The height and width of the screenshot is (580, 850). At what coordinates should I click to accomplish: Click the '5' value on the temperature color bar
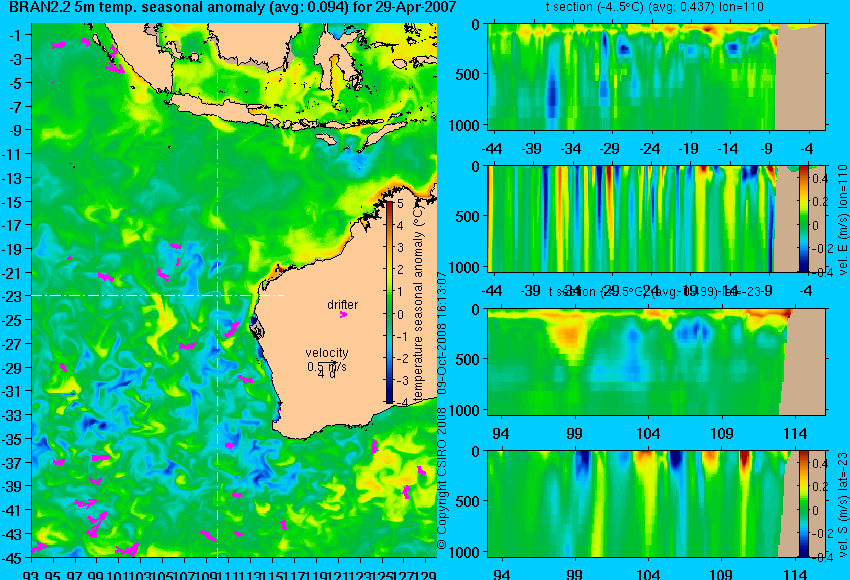(401, 204)
